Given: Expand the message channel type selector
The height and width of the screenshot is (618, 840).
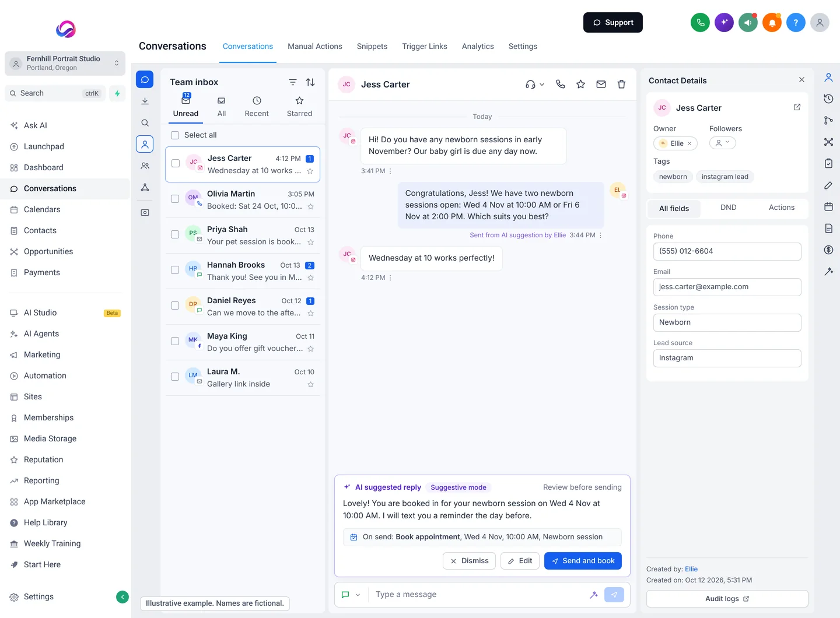Looking at the screenshot, I should pyautogui.click(x=351, y=595).
